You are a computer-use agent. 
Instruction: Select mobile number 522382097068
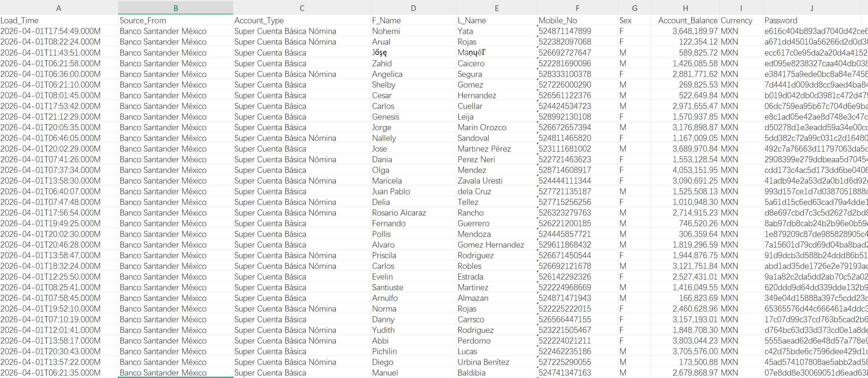pos(577,42)
